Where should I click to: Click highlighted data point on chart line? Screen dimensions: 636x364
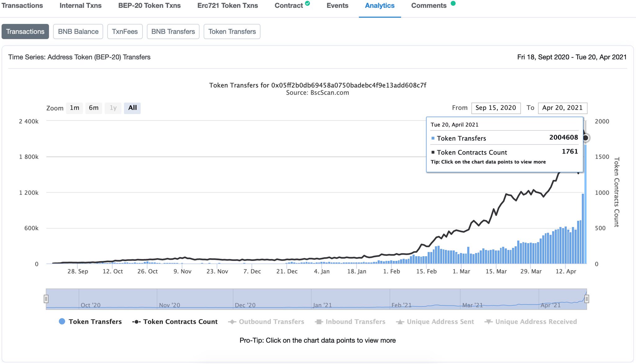pyautogui.click(x=586, y=138)
